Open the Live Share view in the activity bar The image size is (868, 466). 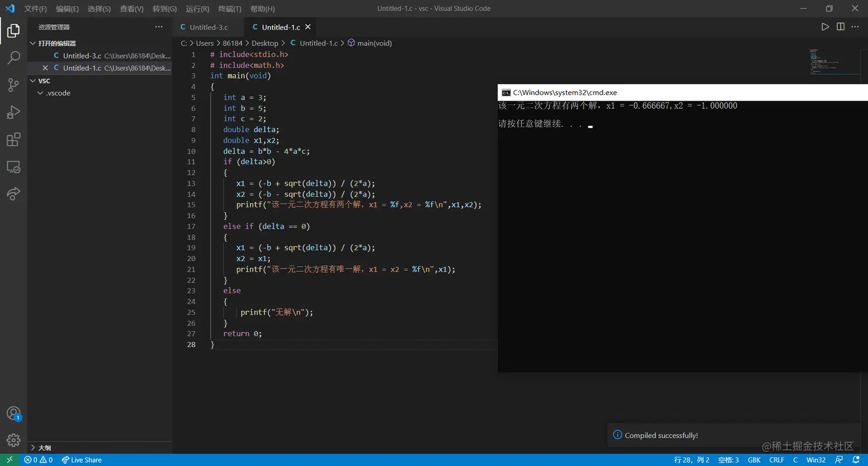tap(13, 194)
